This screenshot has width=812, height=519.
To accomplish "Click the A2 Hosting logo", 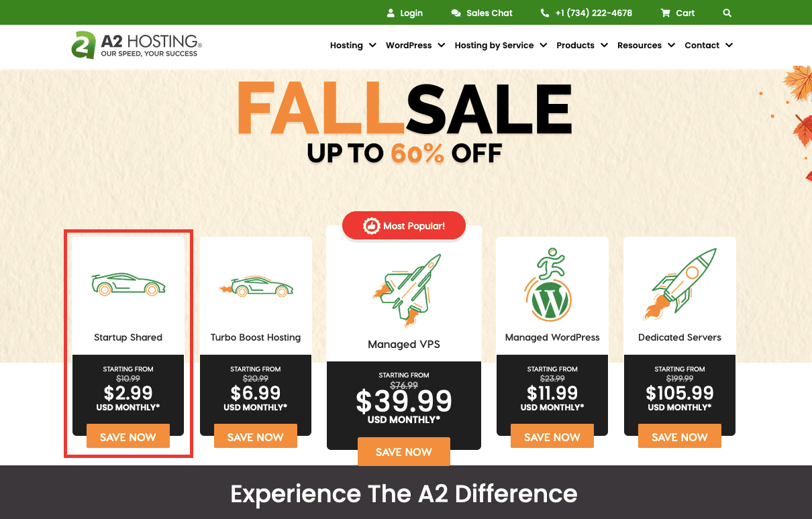I will [x=137, y=45].
